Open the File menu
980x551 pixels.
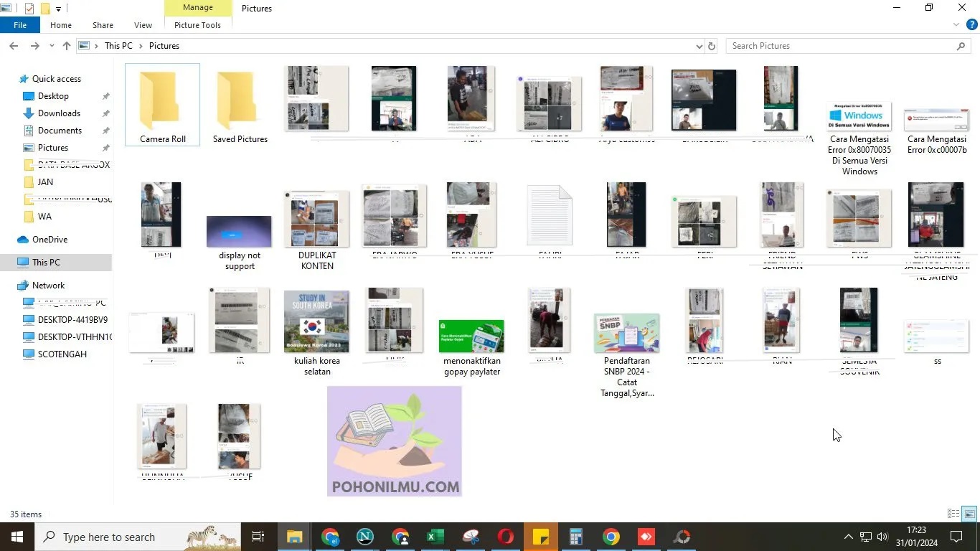(x=20, y=25)
